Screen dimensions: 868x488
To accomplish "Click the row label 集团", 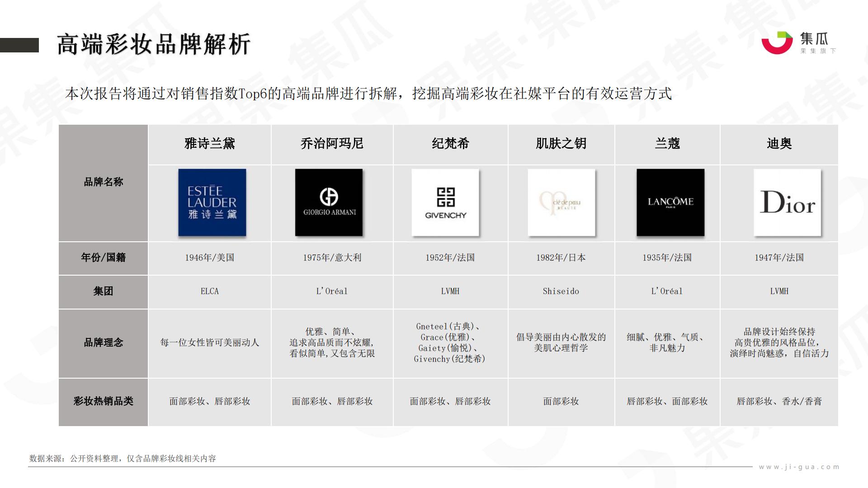I will (104, 291).
